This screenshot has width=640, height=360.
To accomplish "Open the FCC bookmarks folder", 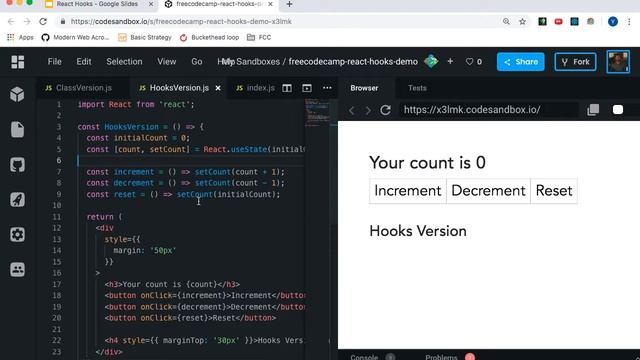I will pyautogui.click(x=259, y=38).
